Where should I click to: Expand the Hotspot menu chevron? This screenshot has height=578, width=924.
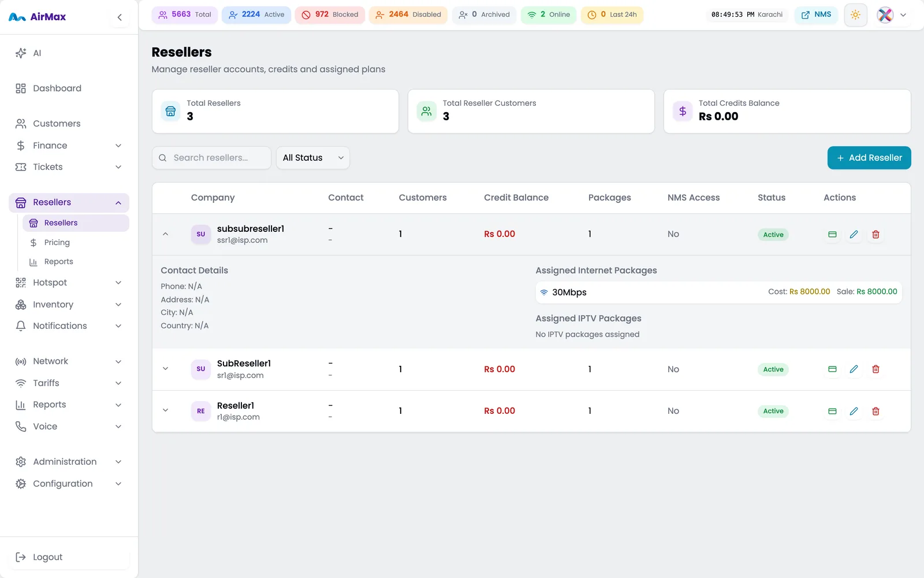tap(118, 283)
